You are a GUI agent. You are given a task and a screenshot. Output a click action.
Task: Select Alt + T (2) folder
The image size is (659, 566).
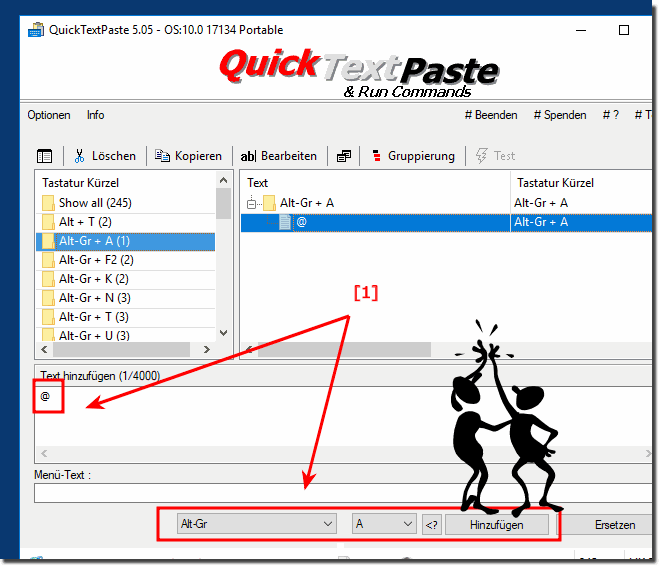pos(126,222)
